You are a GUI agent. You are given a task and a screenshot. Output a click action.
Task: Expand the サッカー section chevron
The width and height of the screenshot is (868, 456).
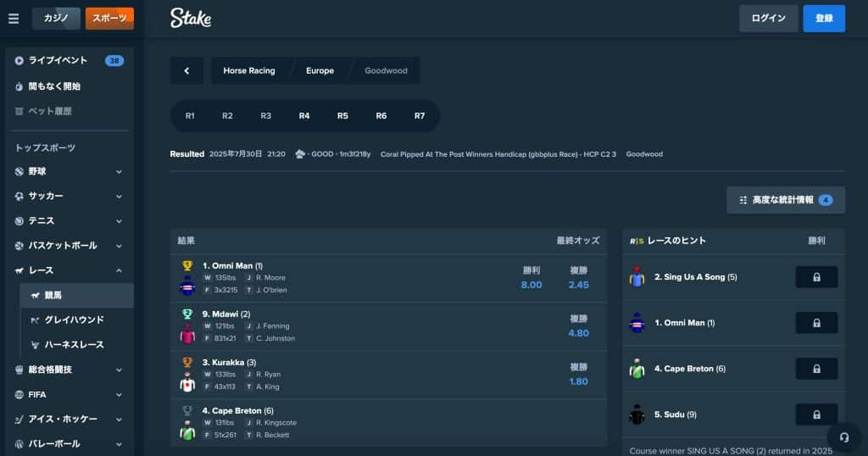tap(119, 196)
